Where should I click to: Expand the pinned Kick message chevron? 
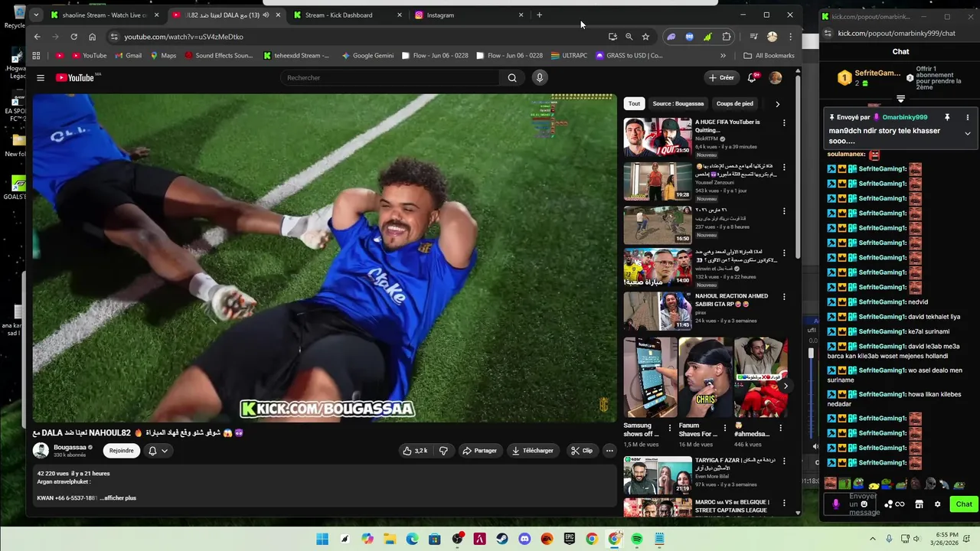pyautogui.click(x=967, y=133)
